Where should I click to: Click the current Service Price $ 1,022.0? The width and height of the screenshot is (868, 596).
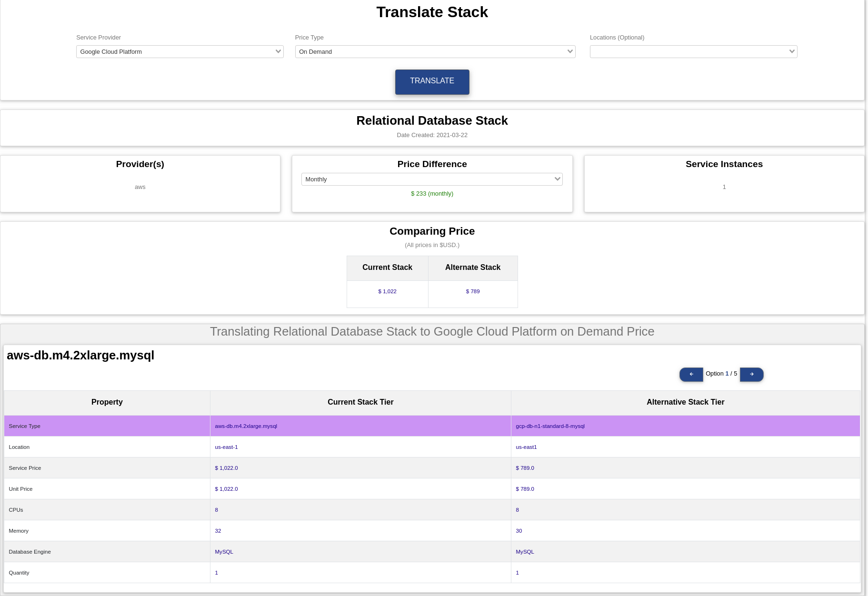(226, 468)
